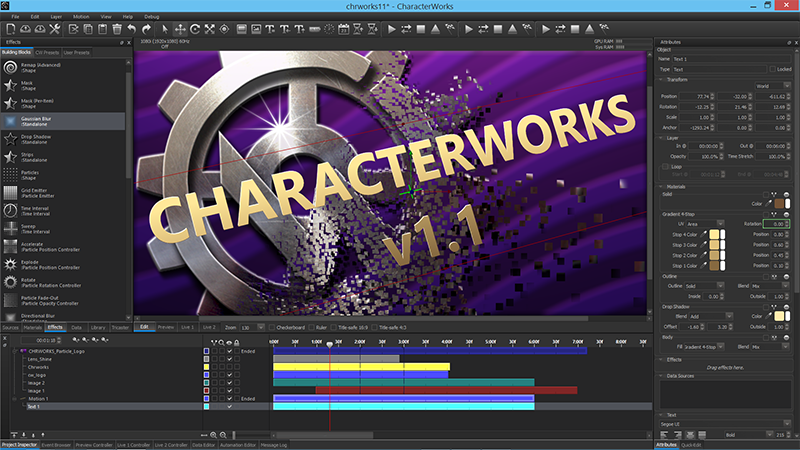Open the World coordinate dropdown

tap(770, 87)
